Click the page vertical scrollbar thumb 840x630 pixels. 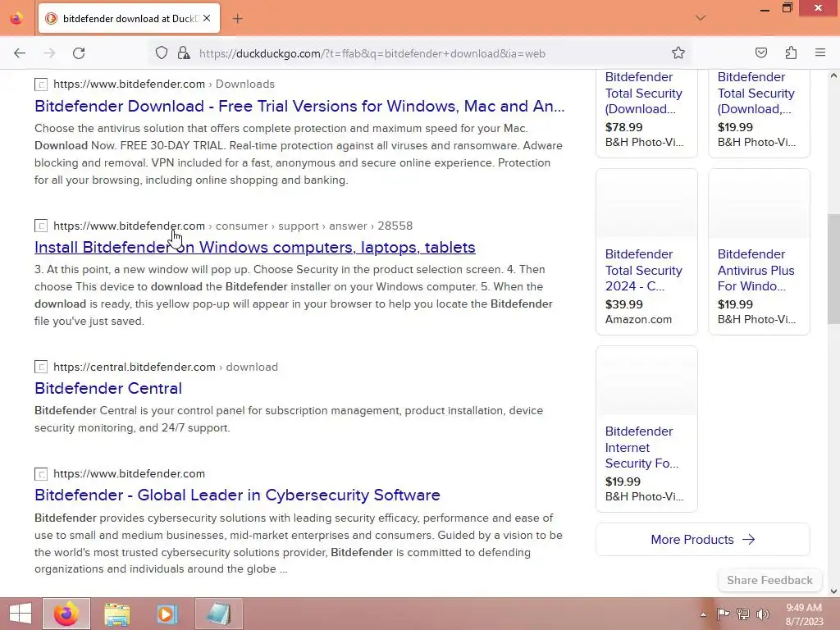tap(833, 269)
